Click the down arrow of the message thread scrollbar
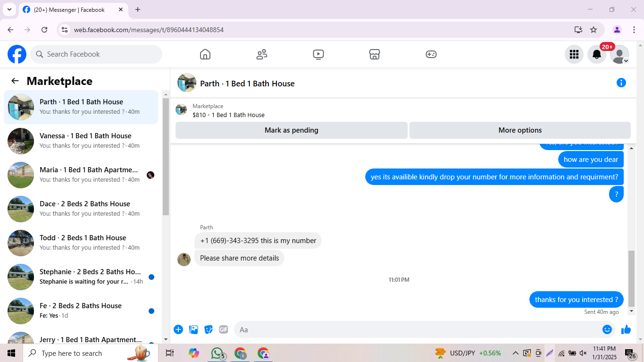 [x=632, y=311]
